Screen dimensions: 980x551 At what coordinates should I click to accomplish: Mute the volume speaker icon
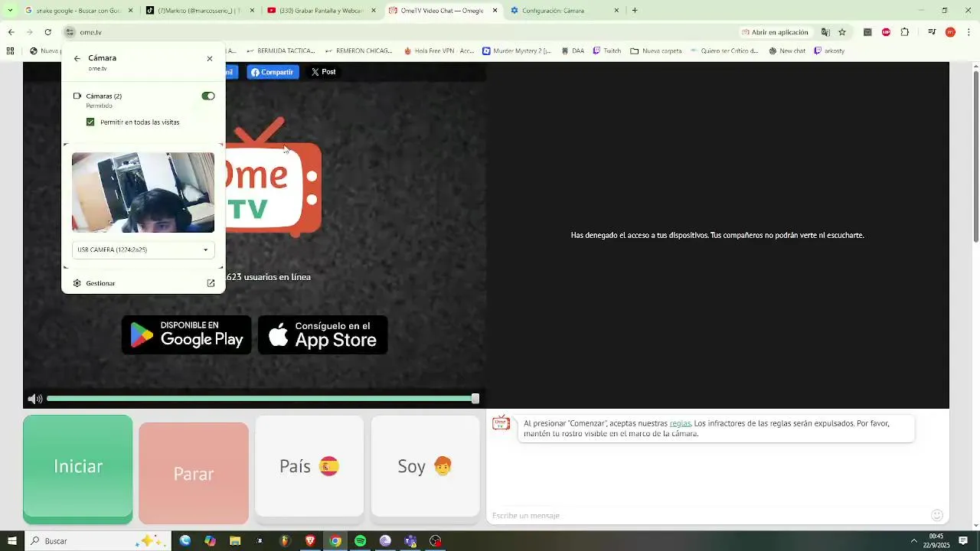[x=34, y=399]
